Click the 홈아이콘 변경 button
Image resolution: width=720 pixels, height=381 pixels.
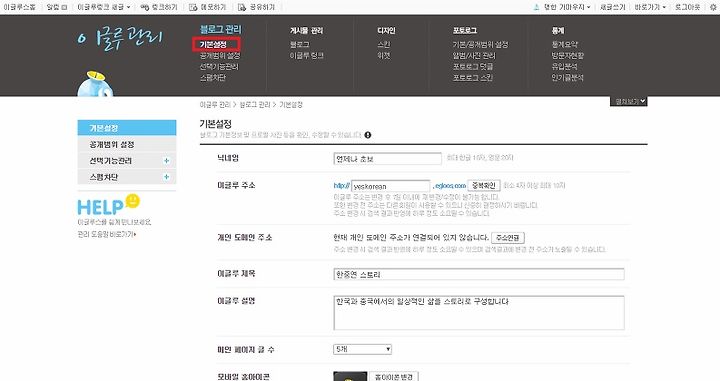pyautogui.click(x=394, y=376)
